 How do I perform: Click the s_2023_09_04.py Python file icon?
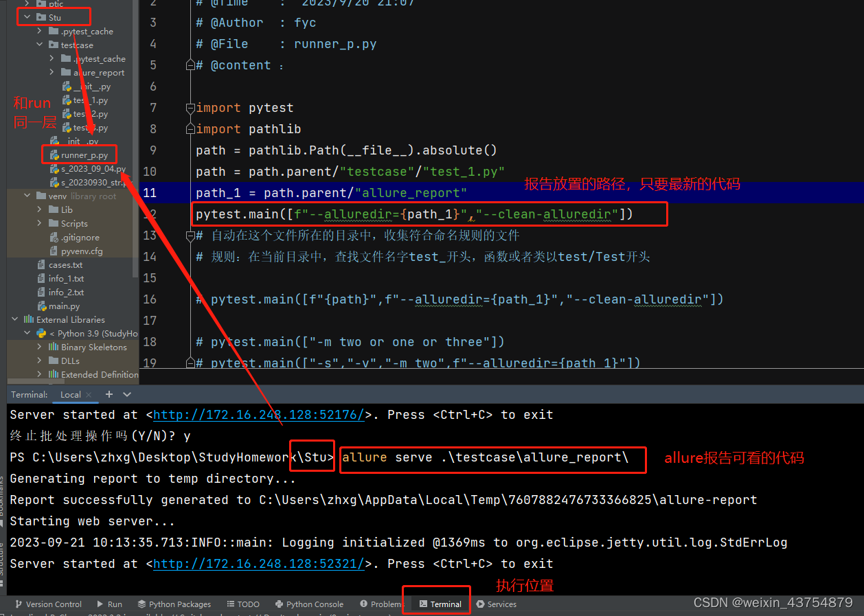point(54,168)
